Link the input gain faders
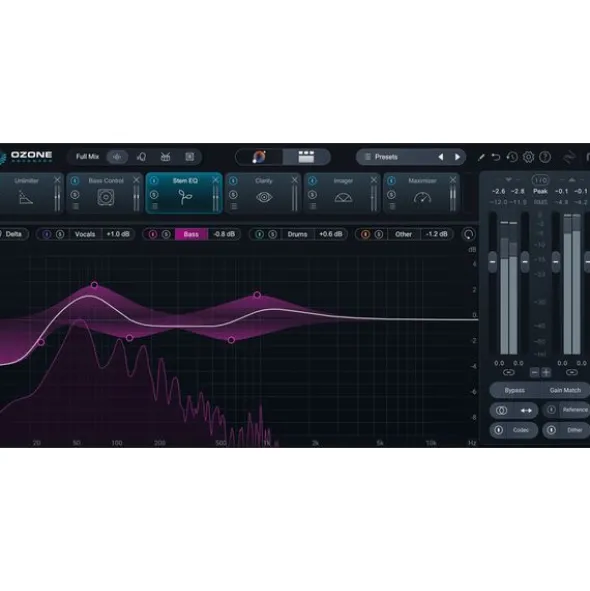The width and height of the screenshot is (590, 591). [x=509, y=372]
